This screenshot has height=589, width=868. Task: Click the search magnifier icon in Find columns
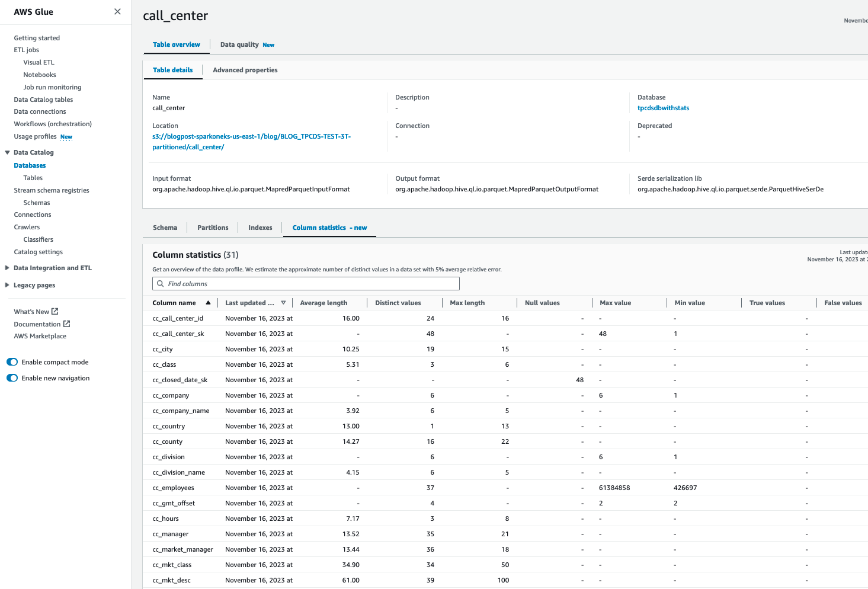pyautogui.click(x=160, y=284)
